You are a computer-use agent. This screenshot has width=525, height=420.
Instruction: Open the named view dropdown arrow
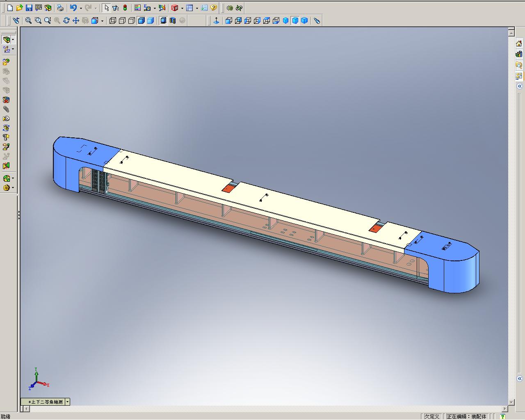[67, 402]
